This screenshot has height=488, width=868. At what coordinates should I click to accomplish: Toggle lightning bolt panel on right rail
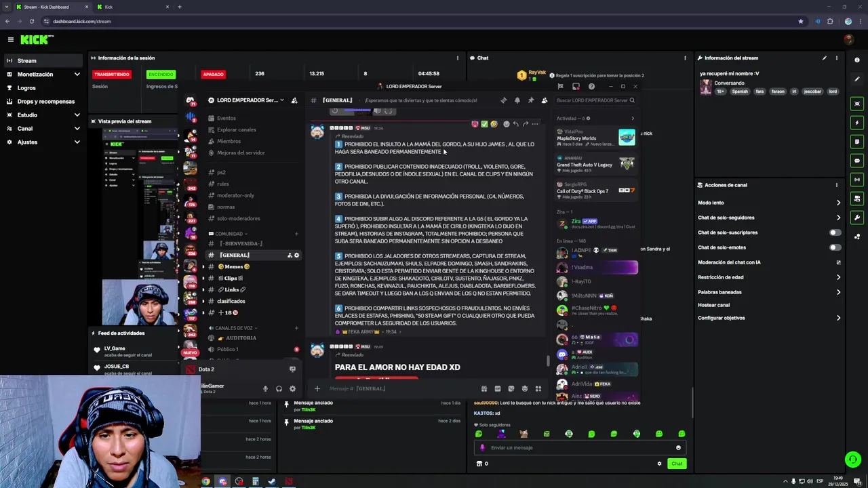tap(857, 123)
